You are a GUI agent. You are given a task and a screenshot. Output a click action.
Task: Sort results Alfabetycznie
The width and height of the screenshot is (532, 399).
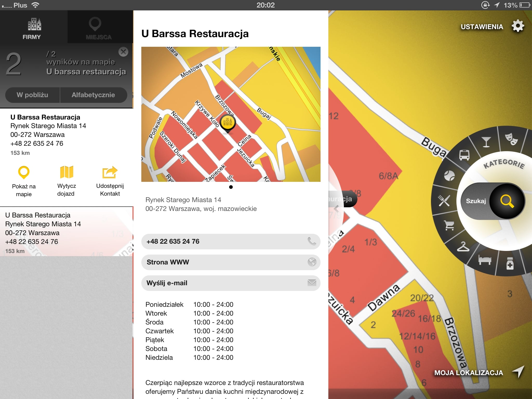pyautogui.click(x=93, y=95)
